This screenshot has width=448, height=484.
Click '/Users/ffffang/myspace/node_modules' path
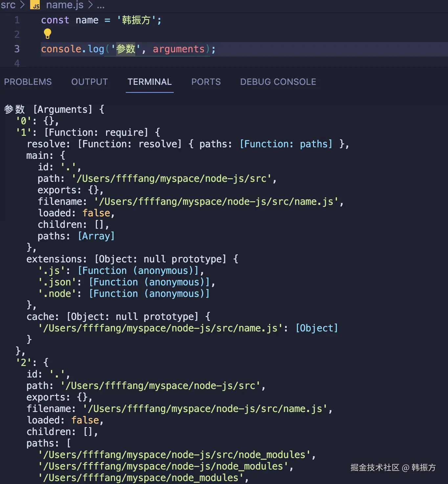(141, 478)
